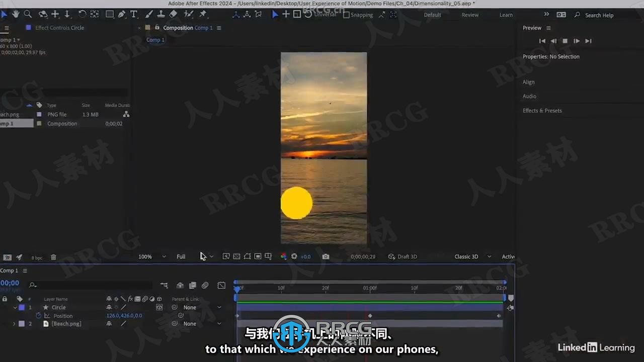The image size is (644, 362).
Task: Toggle mask and shape path visibility
Action: (247, 256)
